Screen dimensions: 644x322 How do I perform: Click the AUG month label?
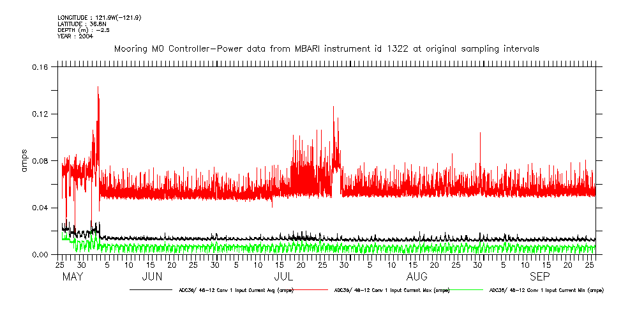(x=417, y=277)
